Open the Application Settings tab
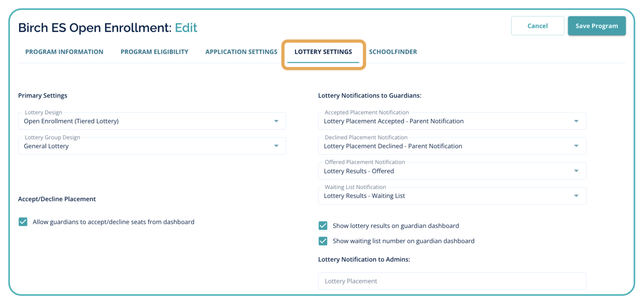644x306 pixels. [241, 52]
